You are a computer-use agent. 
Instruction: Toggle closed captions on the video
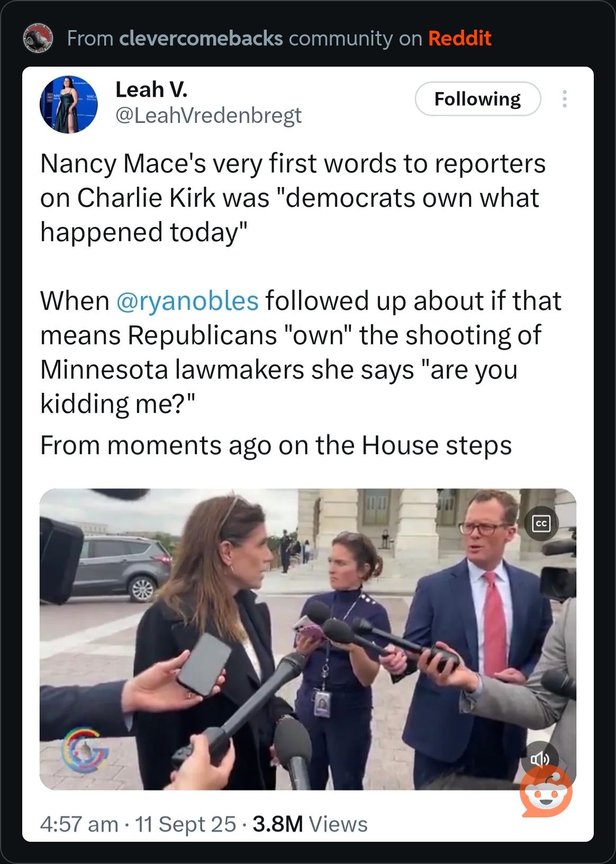[x=541, y=523]
